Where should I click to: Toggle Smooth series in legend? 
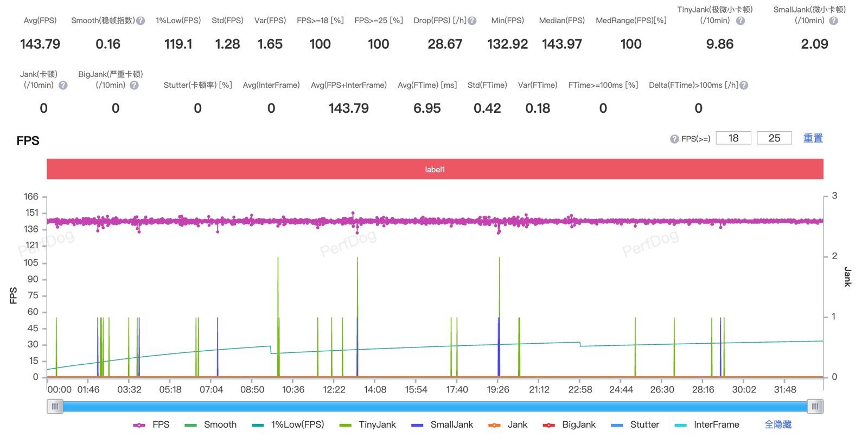[210, 424]
